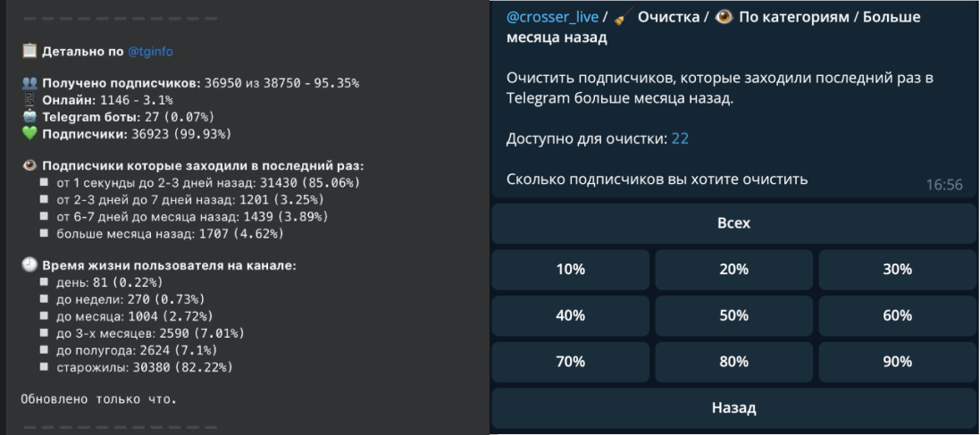Choose the 20% button
Screen dimensions: 980x435
(x=733, y=269)
